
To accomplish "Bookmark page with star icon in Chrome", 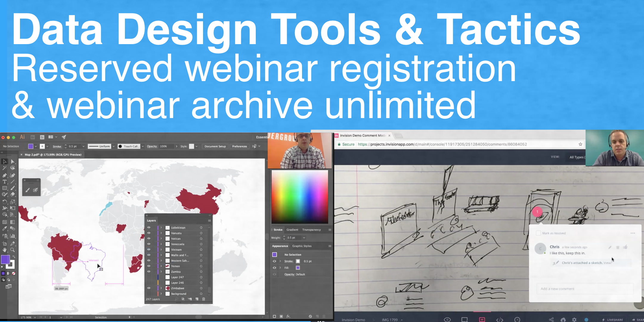I will point(580,144).
